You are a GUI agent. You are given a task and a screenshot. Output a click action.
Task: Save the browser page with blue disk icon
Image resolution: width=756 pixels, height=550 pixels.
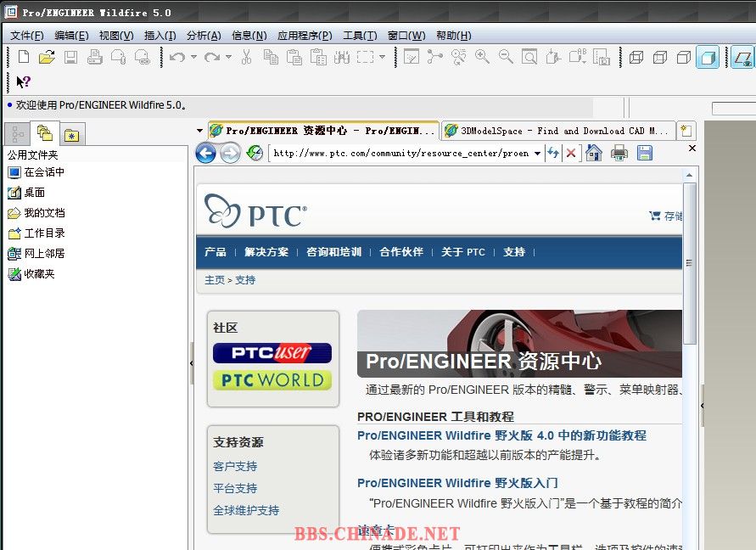pyautogui.click(x=645, y=154)
